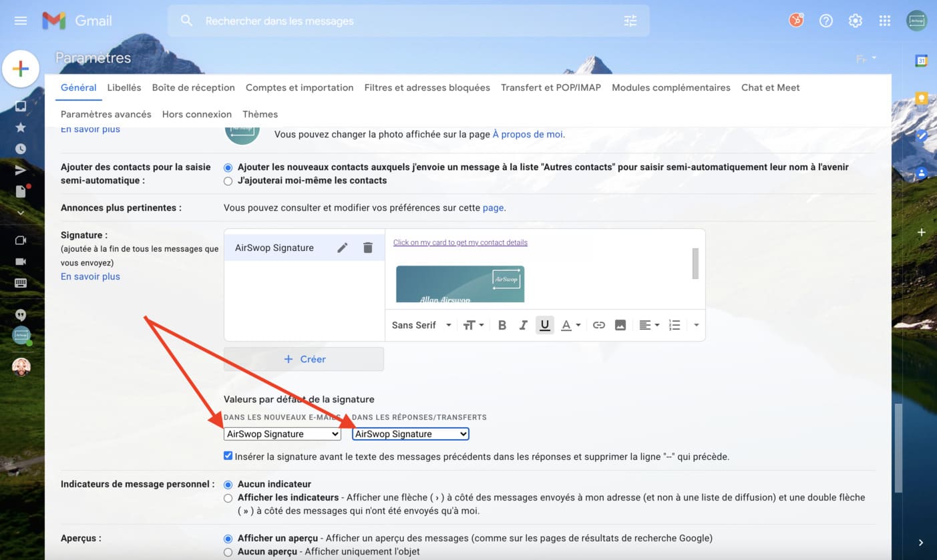Open the Thèmes tab
937x560 pixels.
tap(260, 114)
